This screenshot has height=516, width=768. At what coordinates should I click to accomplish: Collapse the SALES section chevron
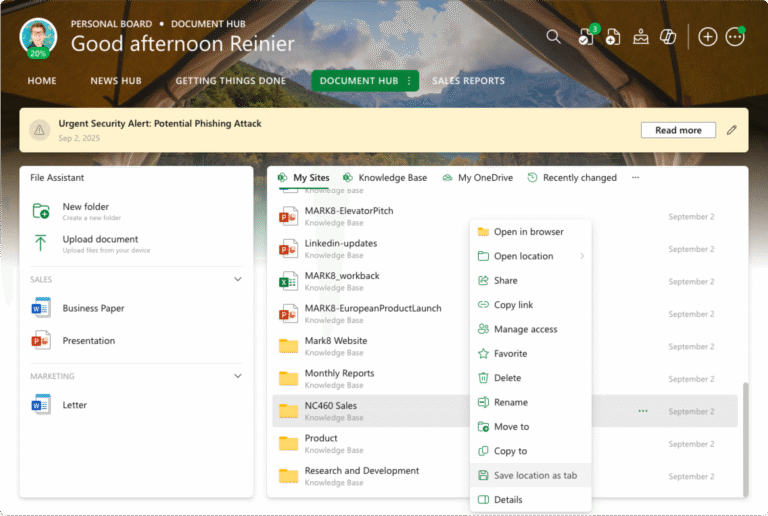[238, 279]
